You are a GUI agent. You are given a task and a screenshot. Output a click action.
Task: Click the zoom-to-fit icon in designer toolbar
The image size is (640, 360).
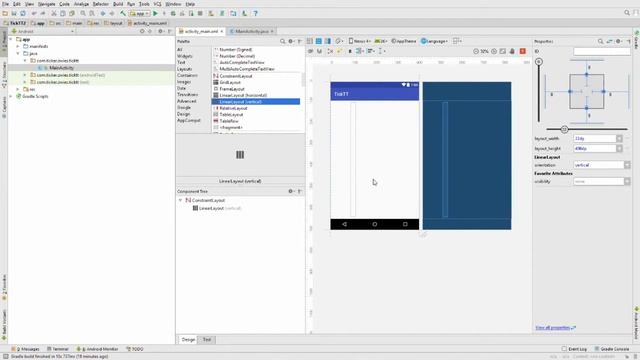pos(503,51)
